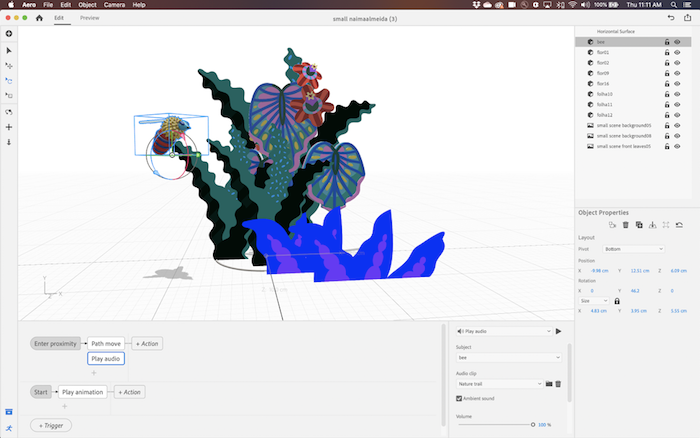700x438 pixels.
Task: Open the Subject dropdown showing bee
Action: click(x=508, y=358)
